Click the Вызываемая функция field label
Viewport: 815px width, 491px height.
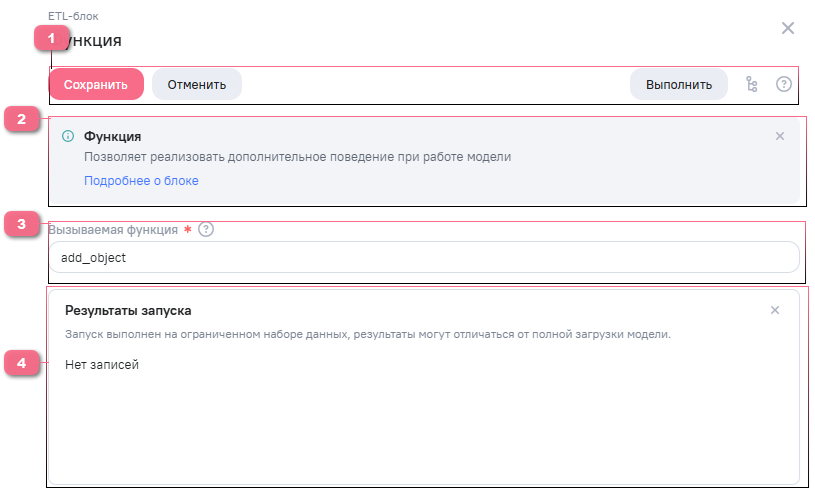113,229
